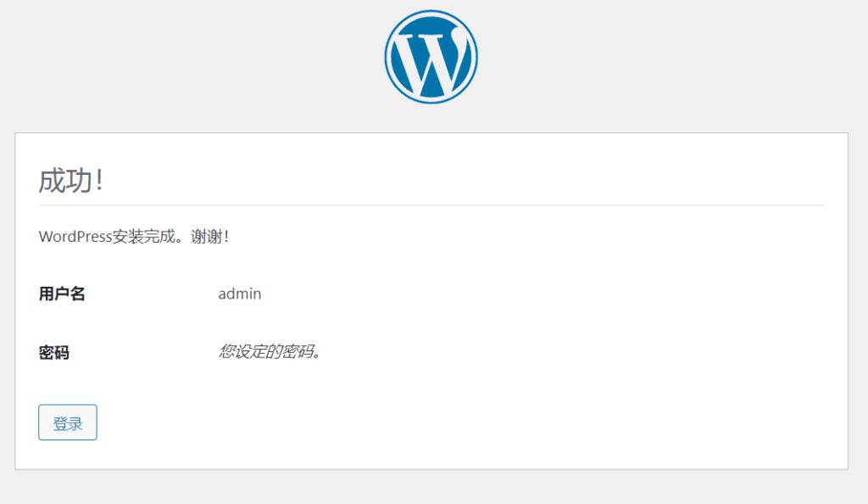Click the 用户名 label
This screenshot has width=868, height=504.
(61, 294)
